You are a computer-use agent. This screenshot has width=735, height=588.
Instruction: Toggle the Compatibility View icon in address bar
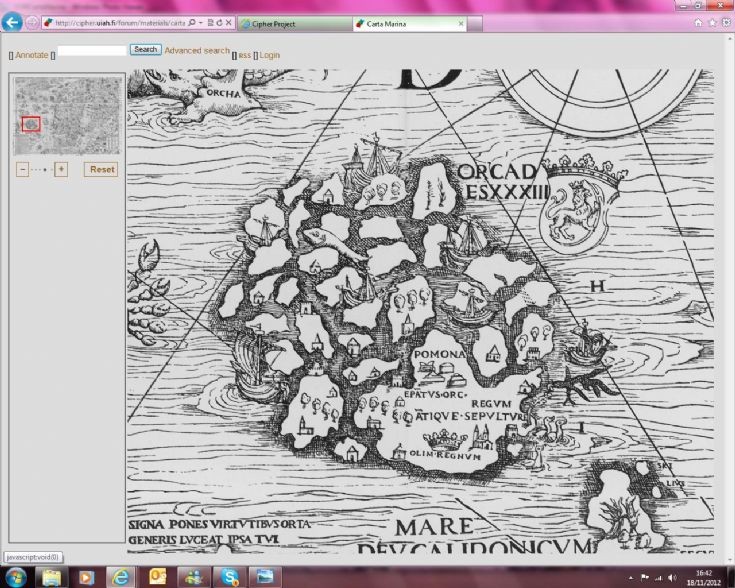coord(210,23)
